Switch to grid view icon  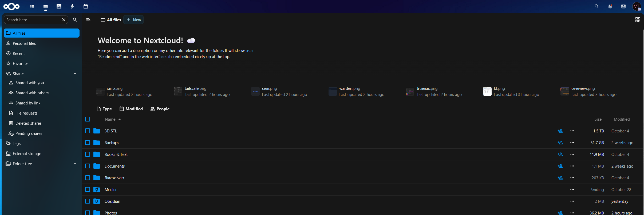[638, 20]
